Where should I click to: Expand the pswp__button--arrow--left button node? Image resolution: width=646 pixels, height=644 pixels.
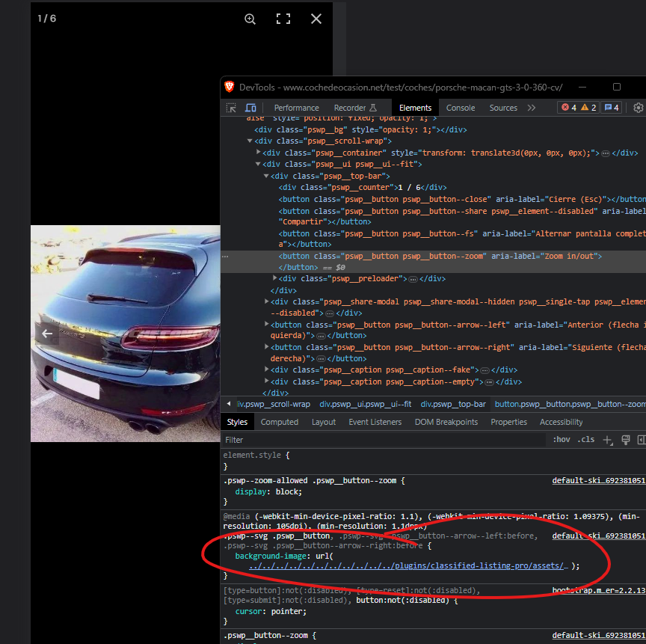tap(267, 325)
